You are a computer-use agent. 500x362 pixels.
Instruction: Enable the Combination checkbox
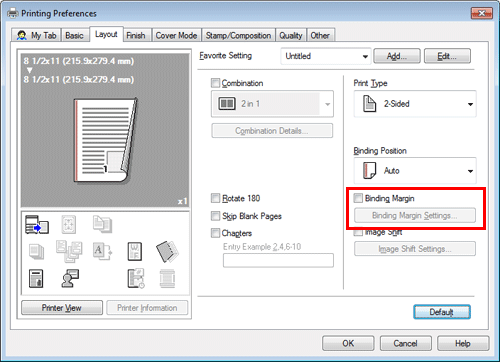point(216,83)
